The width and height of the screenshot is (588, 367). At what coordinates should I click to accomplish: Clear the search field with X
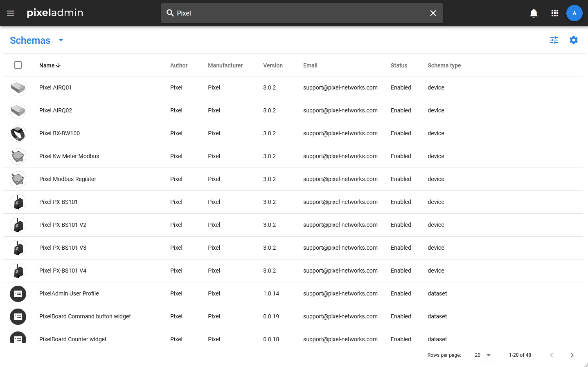coord(433,13)
